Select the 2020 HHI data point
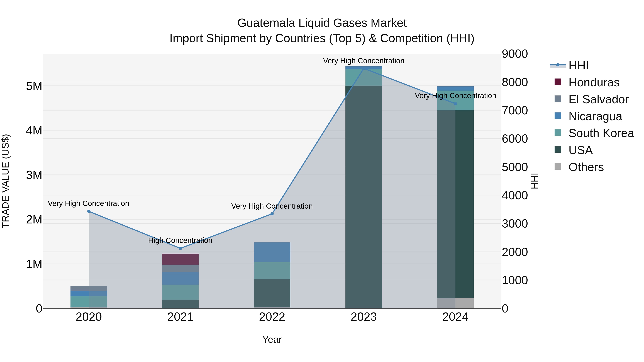The width and height of the screenshot is (644, 362). tap(89, 211)
